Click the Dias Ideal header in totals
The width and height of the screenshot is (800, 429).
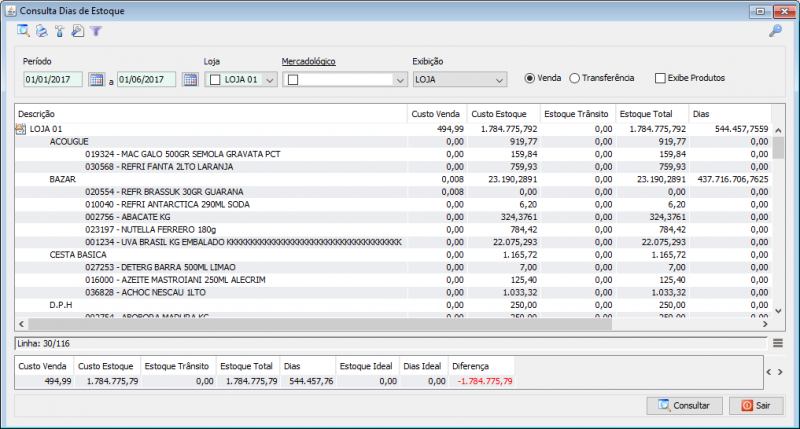(x=422, y=366)
